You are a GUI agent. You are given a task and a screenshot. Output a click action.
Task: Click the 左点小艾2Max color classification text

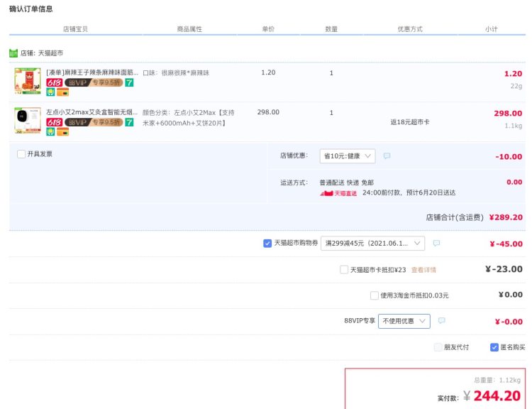(189, 118)
